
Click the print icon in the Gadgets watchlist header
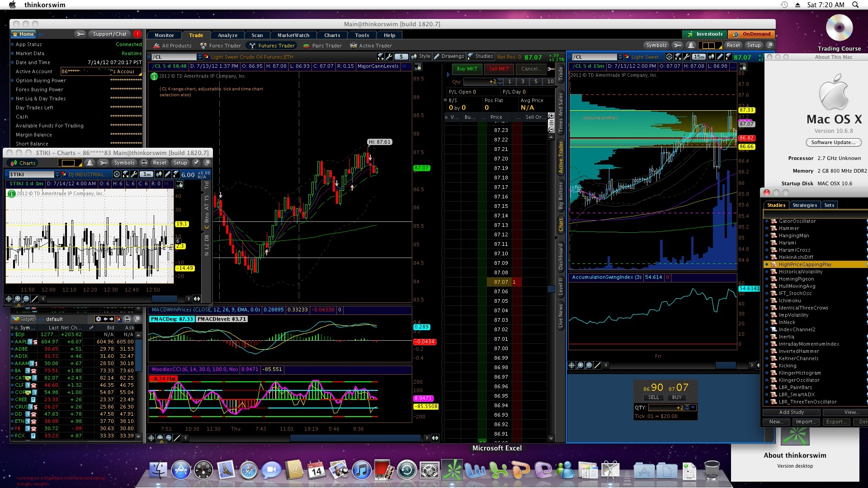coord(127,319)
